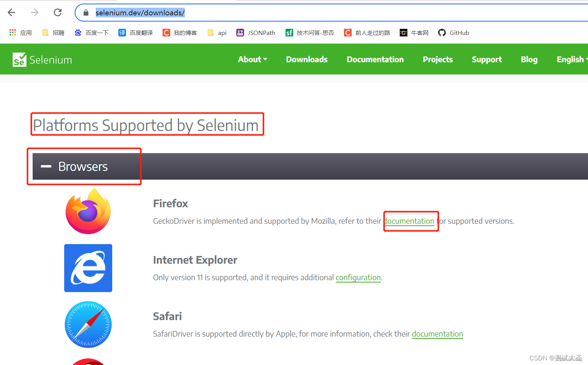Screen dimensions: 588x365
Task: Click the Firefox heading text
Action: tap(171, 203)
